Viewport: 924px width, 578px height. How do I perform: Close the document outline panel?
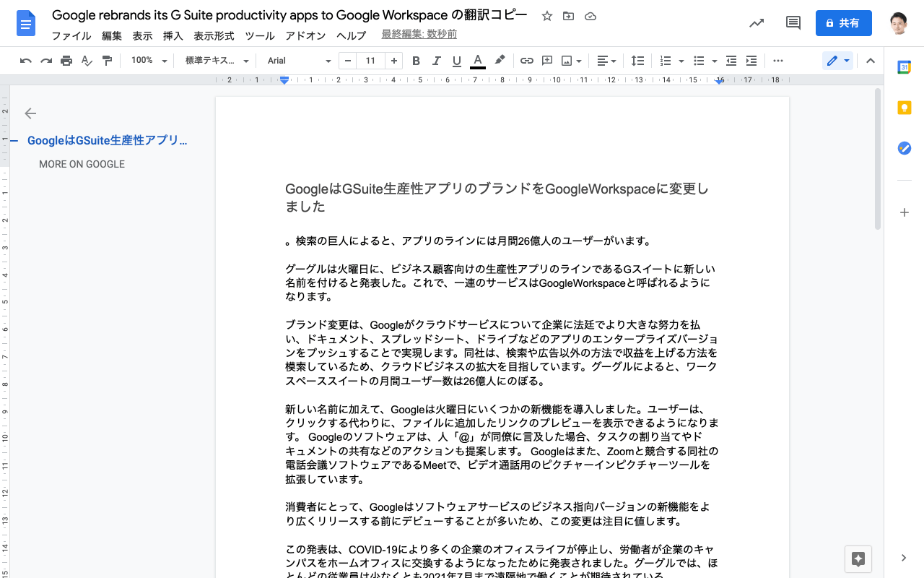pyautogui.click(x=30, y=113)
